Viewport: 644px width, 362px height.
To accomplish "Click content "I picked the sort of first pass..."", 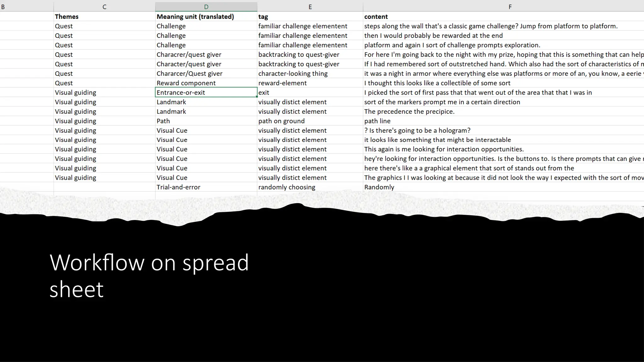I will tap(503, 92).
